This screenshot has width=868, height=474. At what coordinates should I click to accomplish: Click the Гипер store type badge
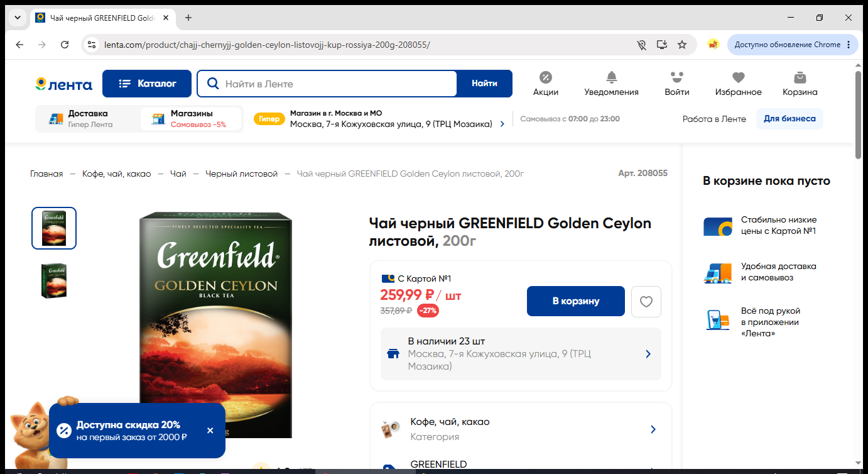269,119
